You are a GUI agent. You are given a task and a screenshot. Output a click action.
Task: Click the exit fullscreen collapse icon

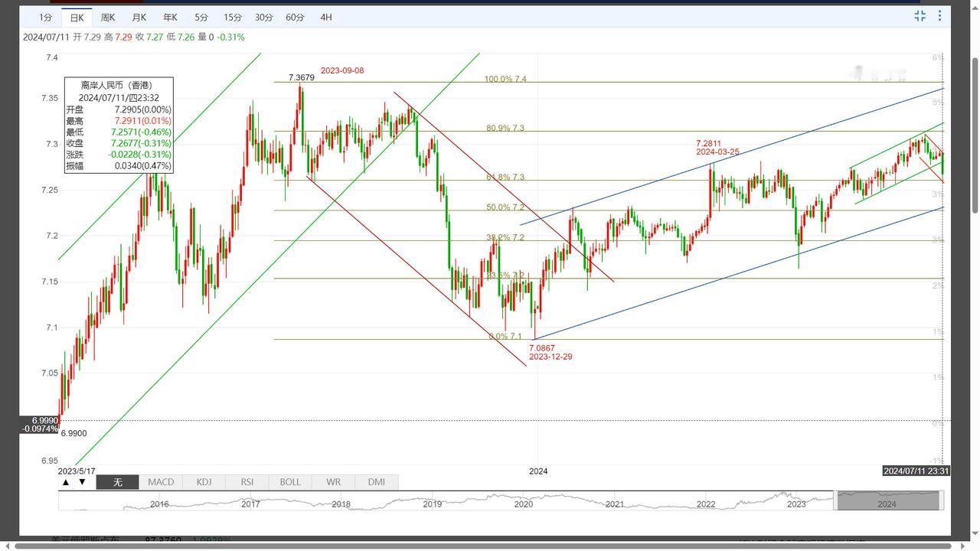point(920,16)
